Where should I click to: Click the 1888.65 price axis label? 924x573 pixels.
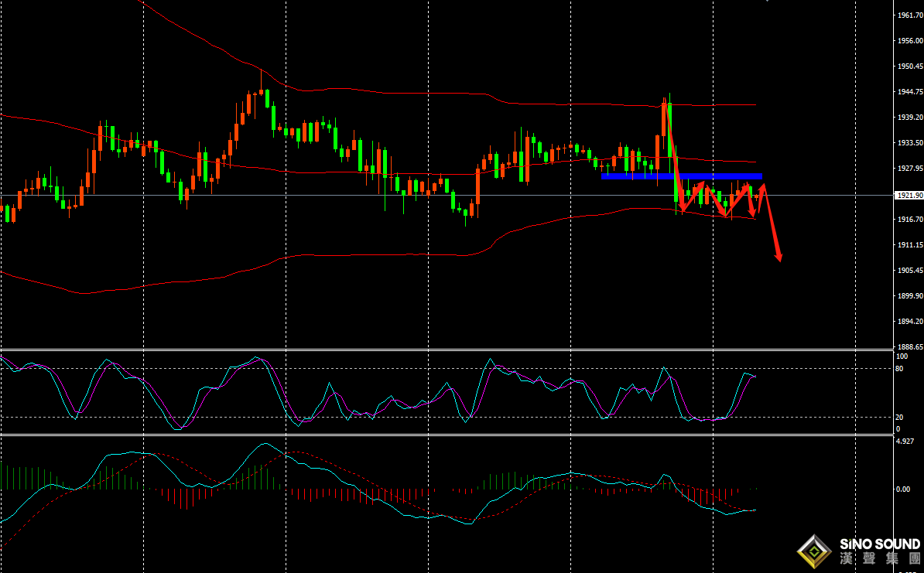909,347
